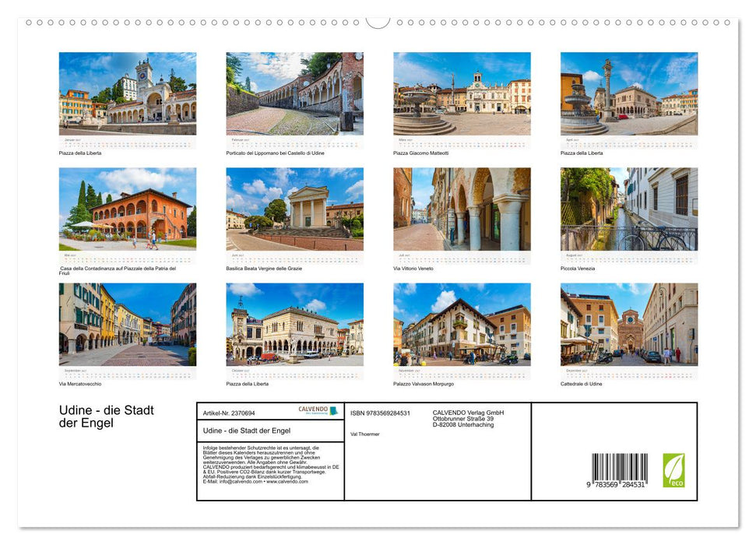Select the Via Mercatovecchio photo
The width and height of the screenshot is (756, 545).
pyautogui.click(x=127, y=324)
